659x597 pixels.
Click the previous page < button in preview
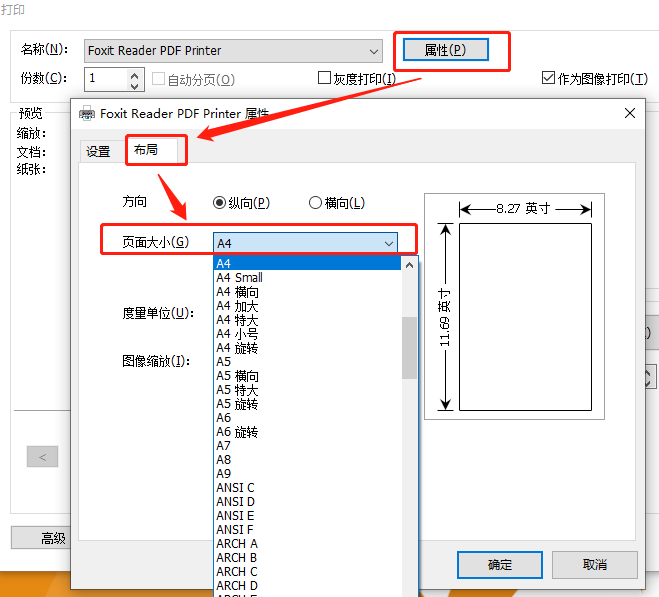42,457
